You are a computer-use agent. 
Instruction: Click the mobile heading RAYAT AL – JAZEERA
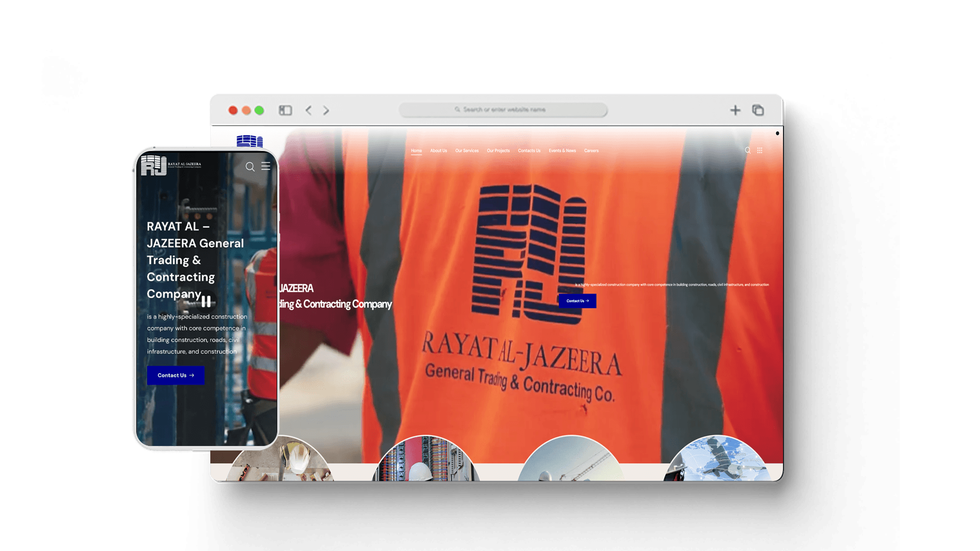195,235
